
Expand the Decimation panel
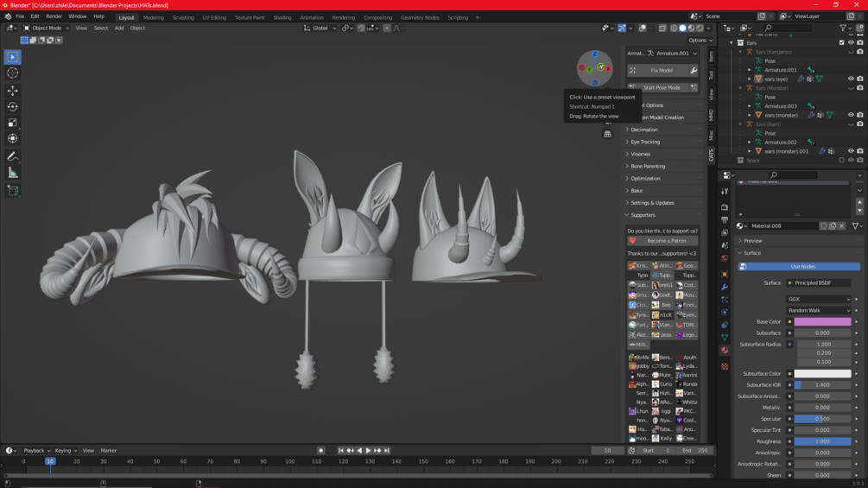pos(643,130)
